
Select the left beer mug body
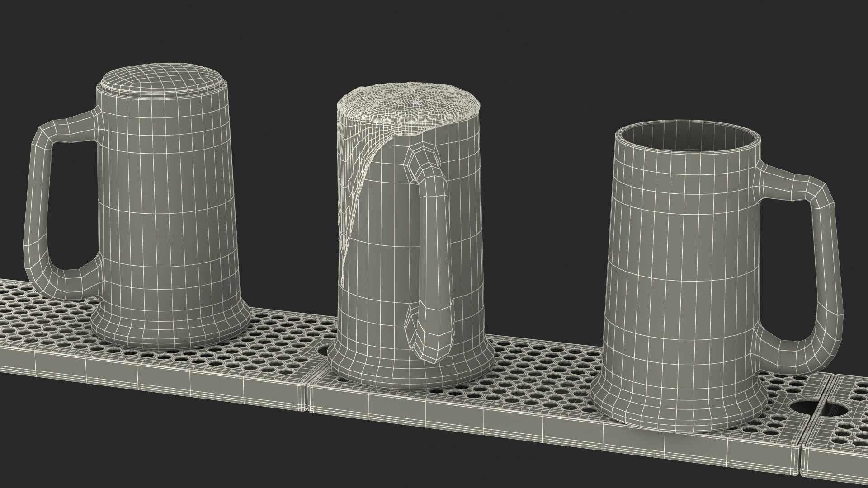coord(167,217)
